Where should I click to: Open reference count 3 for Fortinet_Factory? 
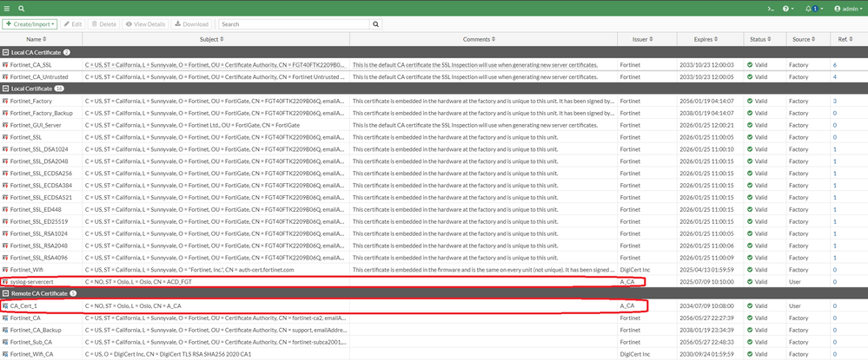coord(835,102)
